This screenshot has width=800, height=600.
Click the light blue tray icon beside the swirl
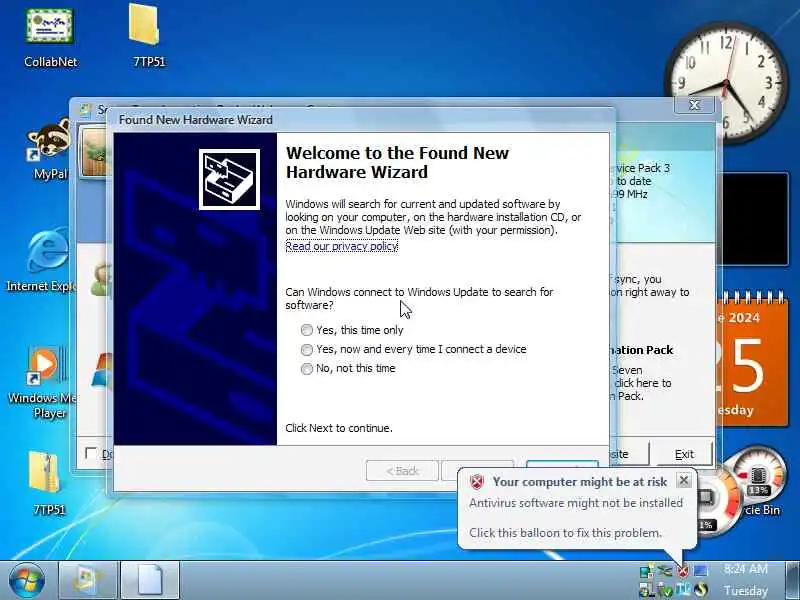(x=683, y=589)
